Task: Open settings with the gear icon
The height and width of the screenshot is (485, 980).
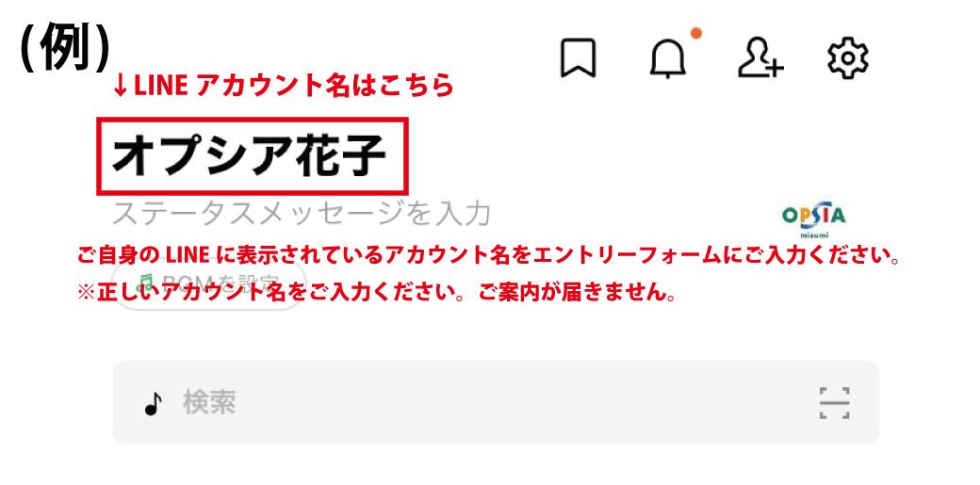Action: click(x=848, y=58)
